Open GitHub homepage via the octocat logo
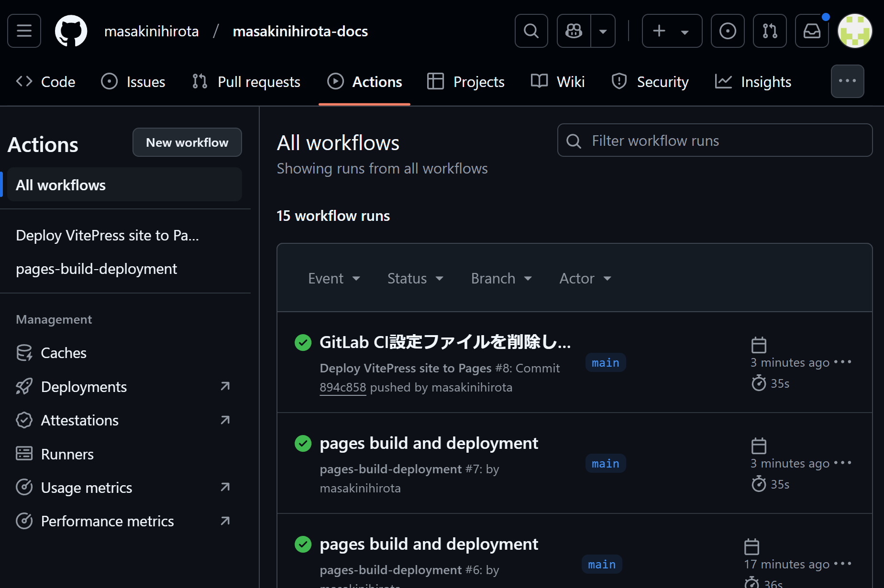Image resolution: width=884 pixels, height=588 pixels. point(71,31)
